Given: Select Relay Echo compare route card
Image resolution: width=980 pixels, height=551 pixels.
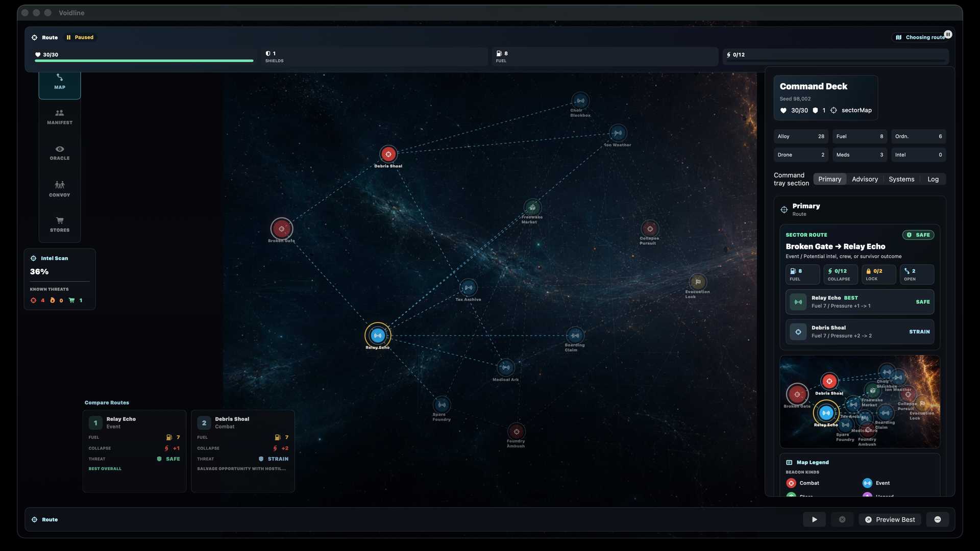Looking at the screenshot, I should [x=134, y=451].
